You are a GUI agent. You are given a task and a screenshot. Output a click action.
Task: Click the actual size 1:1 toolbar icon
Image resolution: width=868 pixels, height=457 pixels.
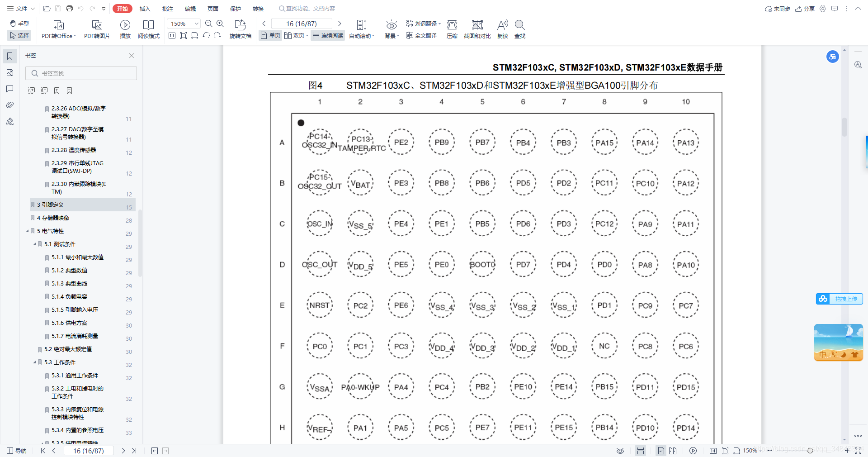(x=172, y=35)
